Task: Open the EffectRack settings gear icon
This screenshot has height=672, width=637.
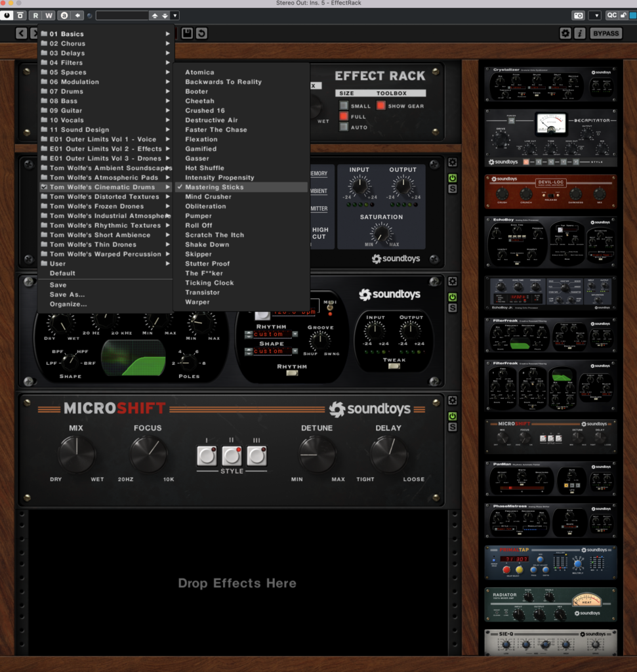Action: tap(565, 33)
